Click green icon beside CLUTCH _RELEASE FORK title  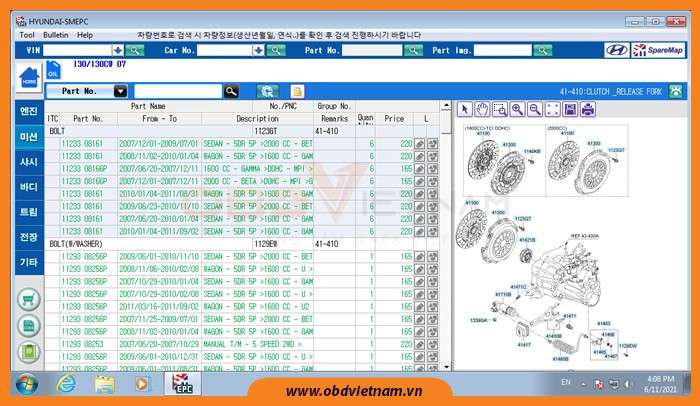pyautogui.click(x=675, y=91)
